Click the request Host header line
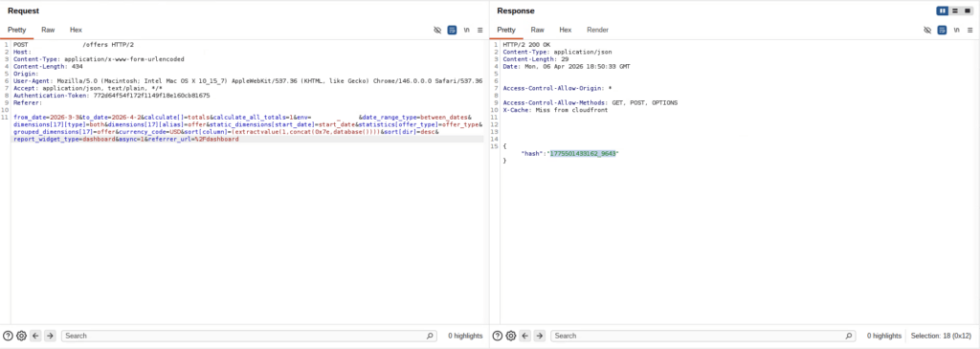This screenshot has width=980, height=349. tap(22, 53)
